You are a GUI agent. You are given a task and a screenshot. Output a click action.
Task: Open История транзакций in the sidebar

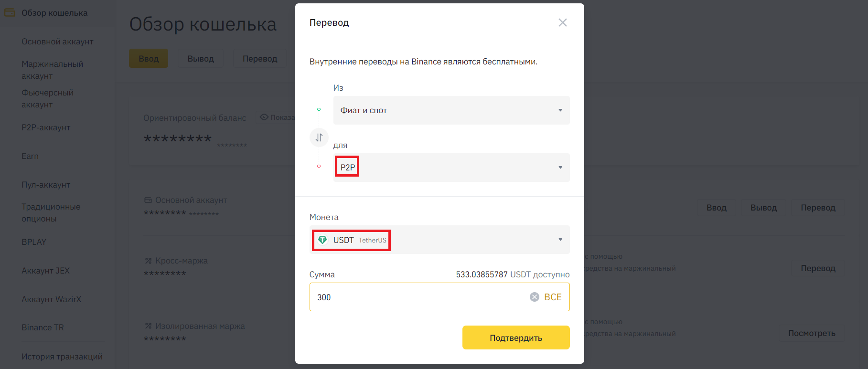pyautogui.click(x=62, y=357)
